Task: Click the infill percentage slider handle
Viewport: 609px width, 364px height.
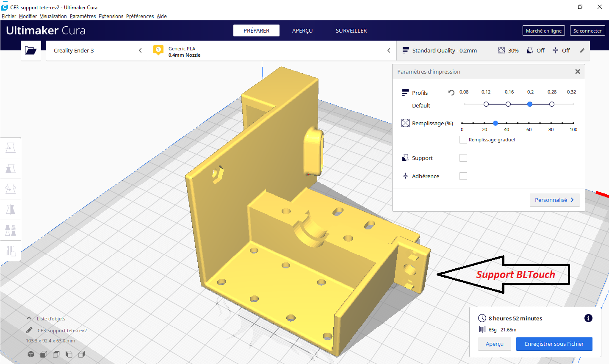Action: (496, 123)
